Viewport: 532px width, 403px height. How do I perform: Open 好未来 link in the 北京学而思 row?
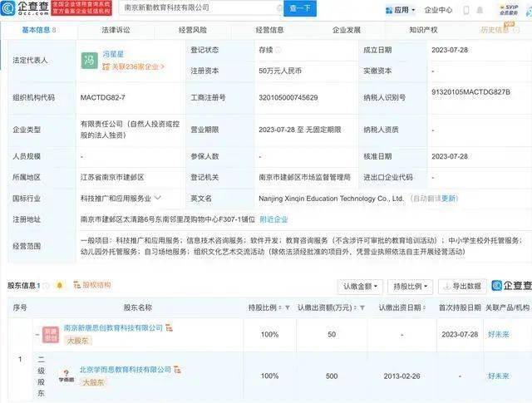(x=499, y=376)
